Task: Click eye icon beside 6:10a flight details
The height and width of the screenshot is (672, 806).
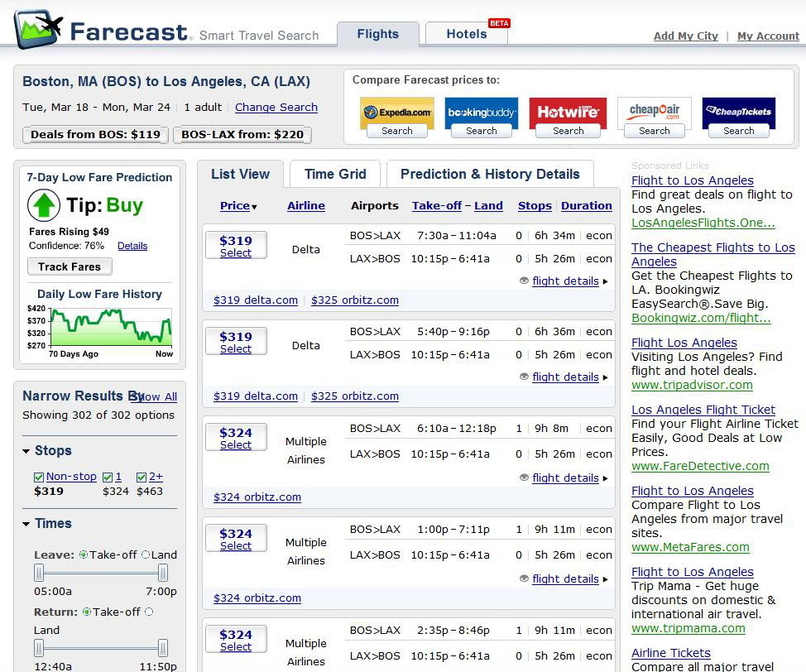Action: tap(524, 478)
